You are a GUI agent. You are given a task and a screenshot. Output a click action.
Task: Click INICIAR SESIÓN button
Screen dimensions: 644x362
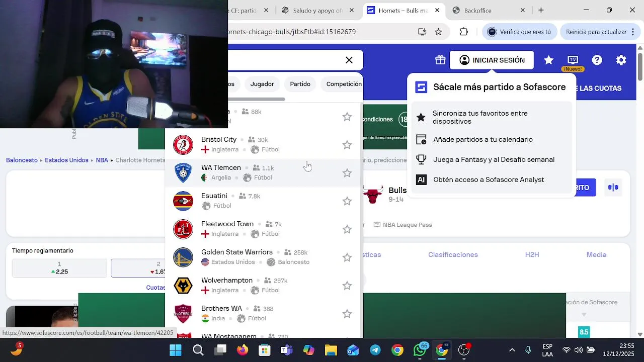(x=492, y=60)
